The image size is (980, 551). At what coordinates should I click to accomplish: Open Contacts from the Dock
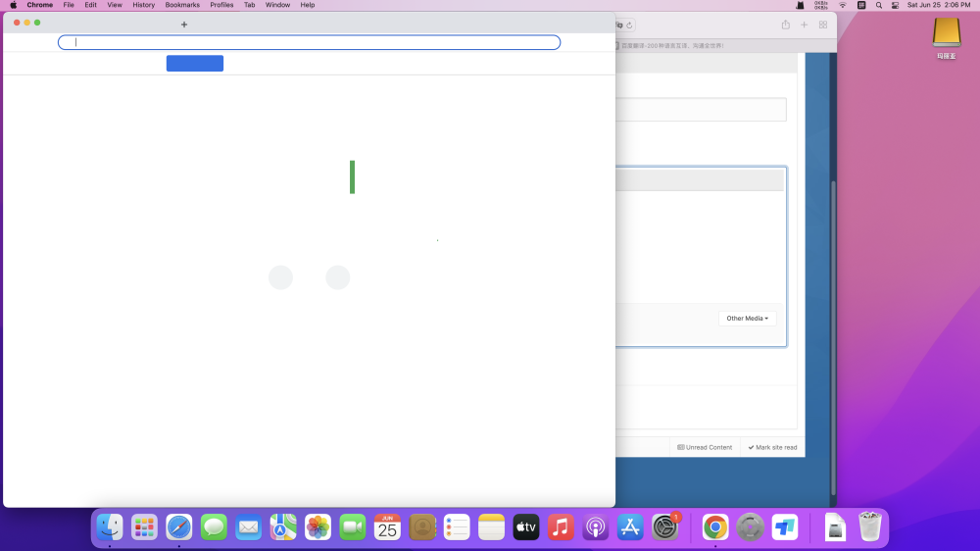tap(421, 527)
